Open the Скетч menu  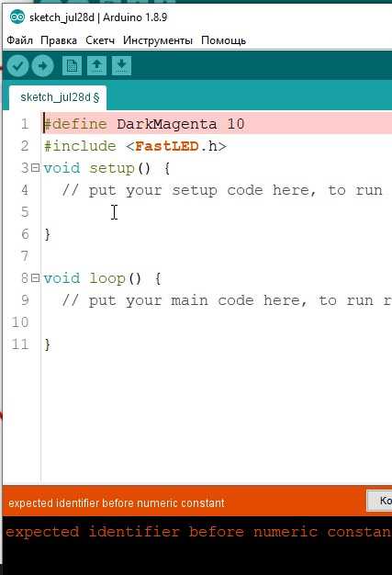click(100, 40)
